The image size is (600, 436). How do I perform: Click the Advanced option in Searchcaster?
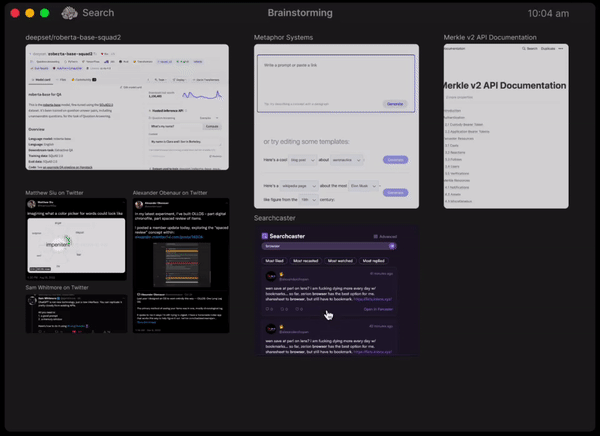(385, 237)
